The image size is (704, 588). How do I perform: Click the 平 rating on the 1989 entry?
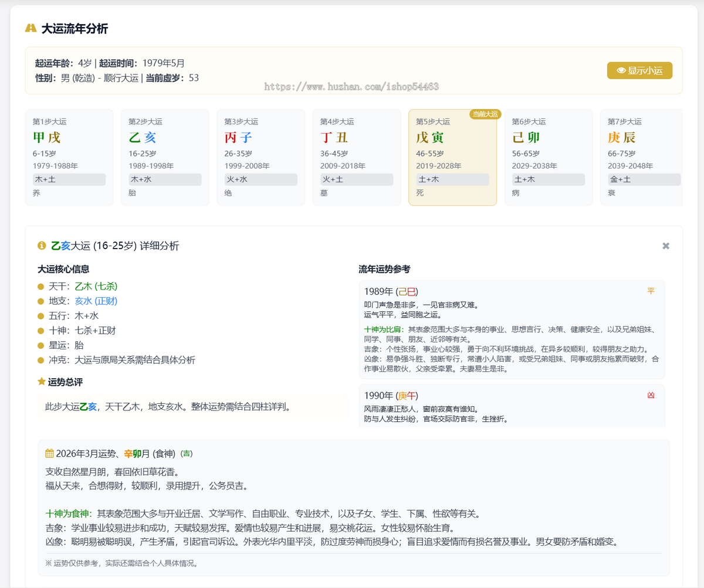[651, 291]
